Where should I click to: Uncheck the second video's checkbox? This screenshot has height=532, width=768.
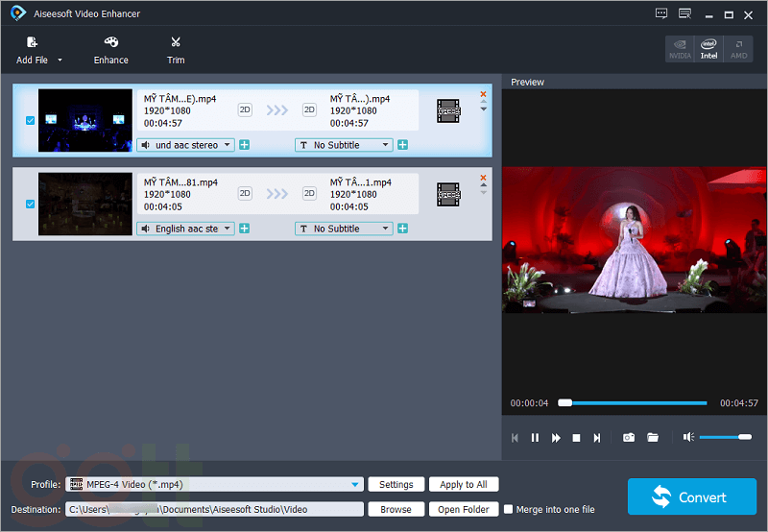coord(30,205)
